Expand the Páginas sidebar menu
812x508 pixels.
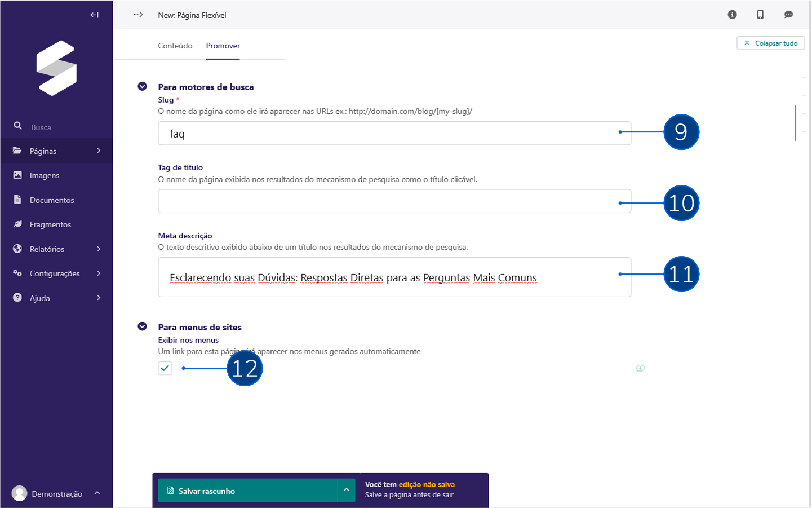56,151
